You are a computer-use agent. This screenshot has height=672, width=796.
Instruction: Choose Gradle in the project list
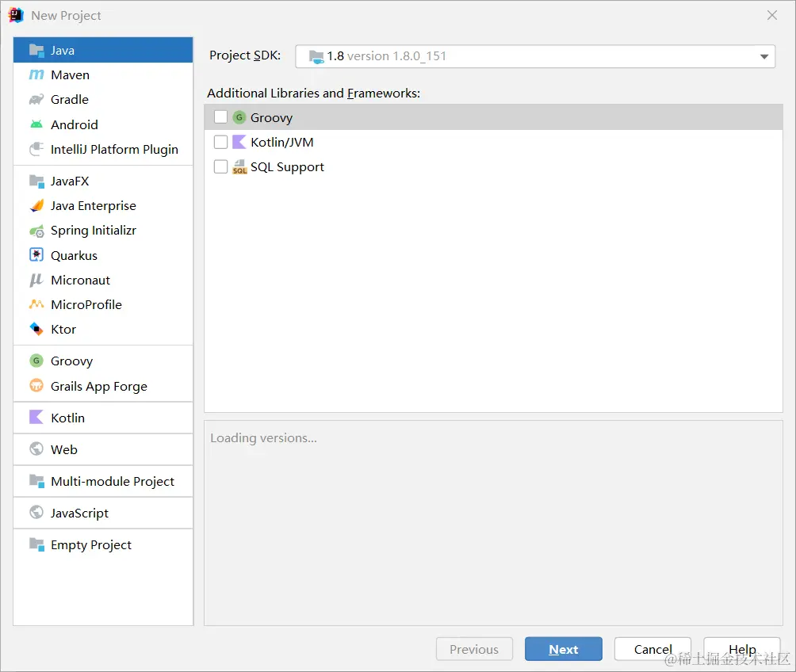tap(103, 100)
